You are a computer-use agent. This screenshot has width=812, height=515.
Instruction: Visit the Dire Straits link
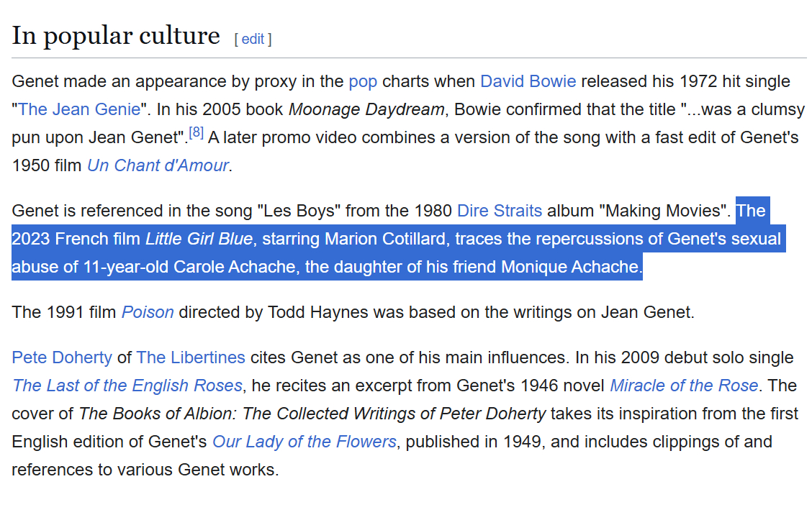pyautogui.click(x=500, y=211)
